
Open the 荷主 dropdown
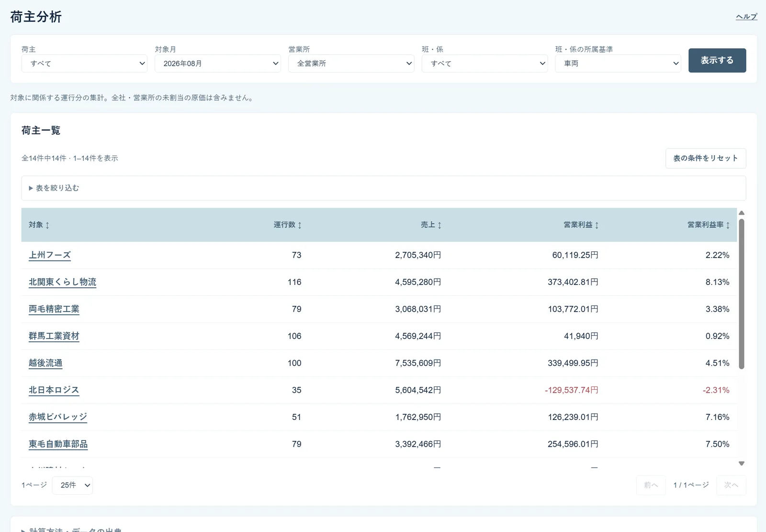pos(84,63)
